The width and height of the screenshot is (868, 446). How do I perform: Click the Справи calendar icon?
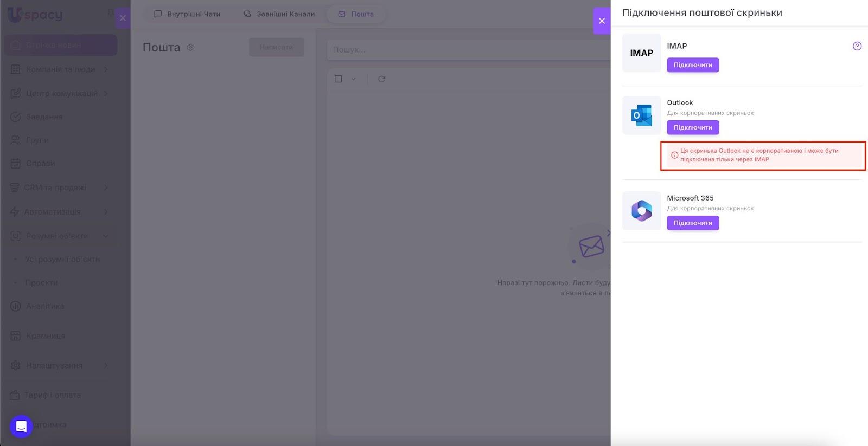pyautogui.click(x=16, y=163)
